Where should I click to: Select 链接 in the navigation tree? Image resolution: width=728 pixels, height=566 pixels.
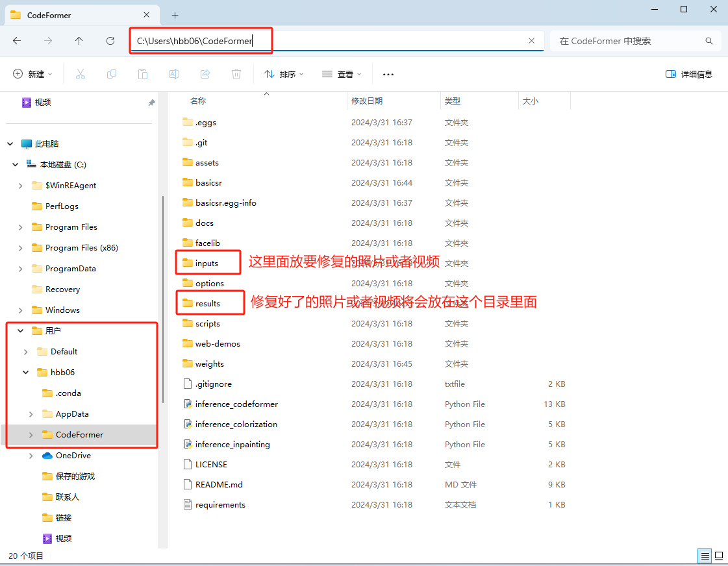click(x=64, y=518)
